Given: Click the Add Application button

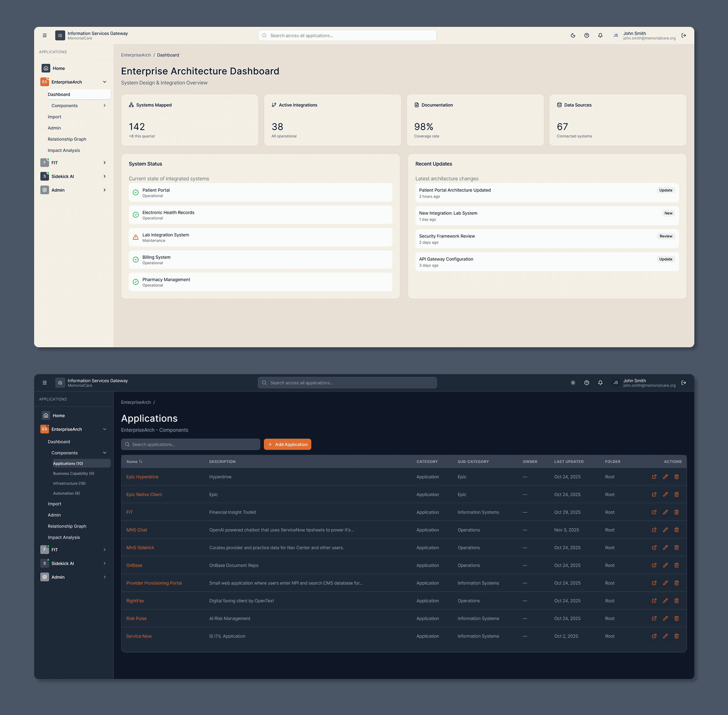Looking at the screenshot, I should click(287, 444).
